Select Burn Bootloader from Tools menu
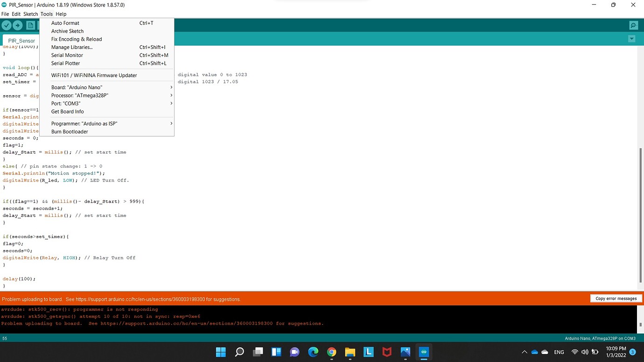Screen dimensions: 644x362 69,132
